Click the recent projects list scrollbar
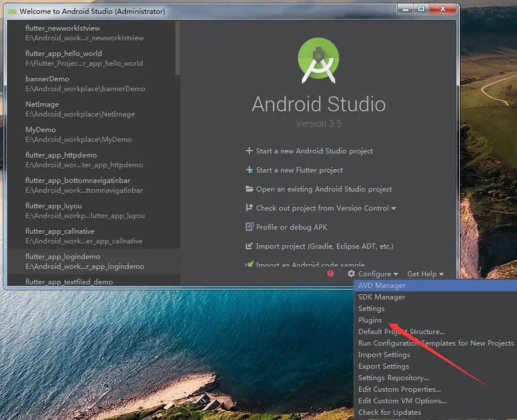This screenshot has width=517, height=420. point(178,48)
